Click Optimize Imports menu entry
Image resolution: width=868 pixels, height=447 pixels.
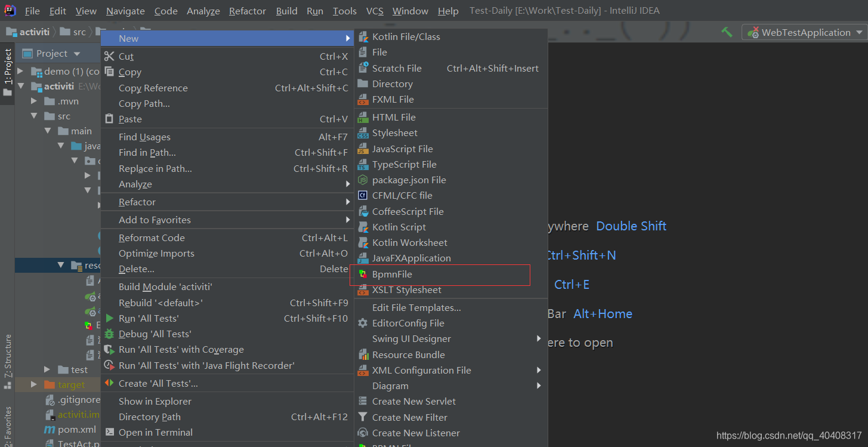tap(227, 254)
